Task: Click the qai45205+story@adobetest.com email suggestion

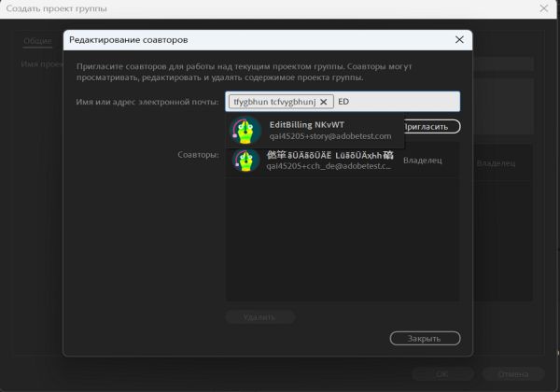Action: [x=330, y=136]
